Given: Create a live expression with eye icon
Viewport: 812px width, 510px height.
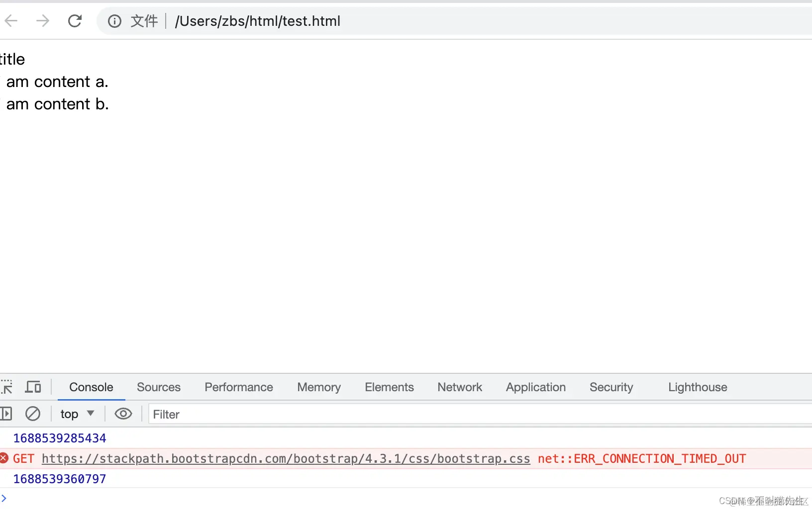Looking at the screenshot, I should coord(123,414).
